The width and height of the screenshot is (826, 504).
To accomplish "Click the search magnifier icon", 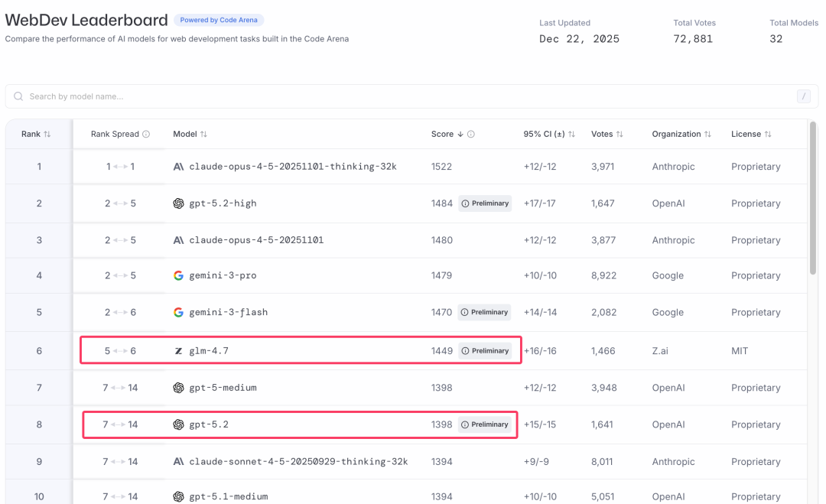I will point(18,96).
